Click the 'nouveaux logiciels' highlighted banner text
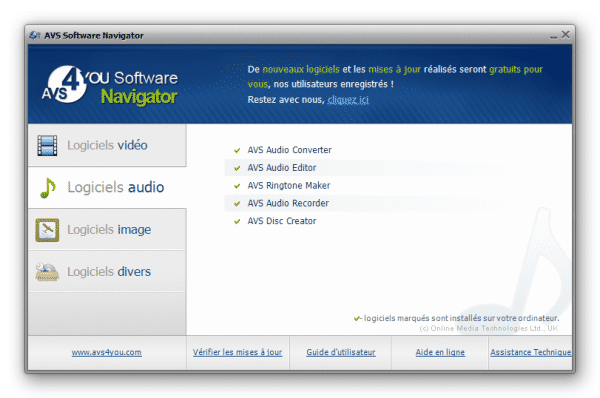Screen dimensions: 600x398 (x=301, y=69)
